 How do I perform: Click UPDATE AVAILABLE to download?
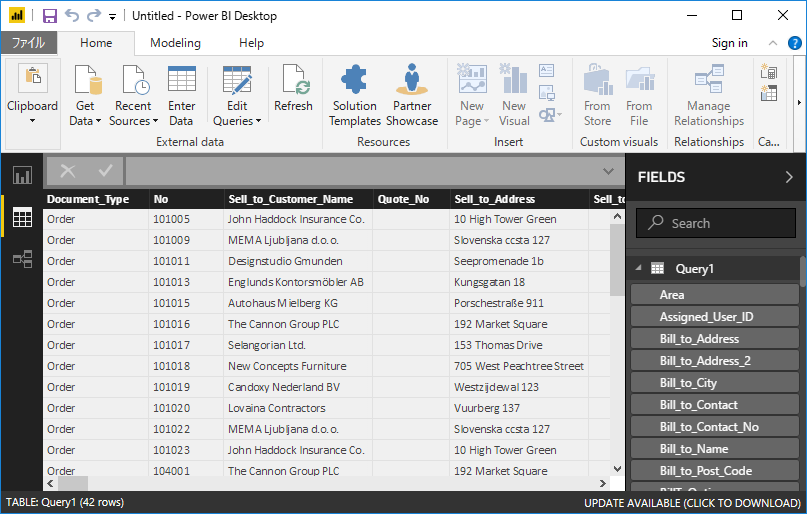tap(692, 503)
